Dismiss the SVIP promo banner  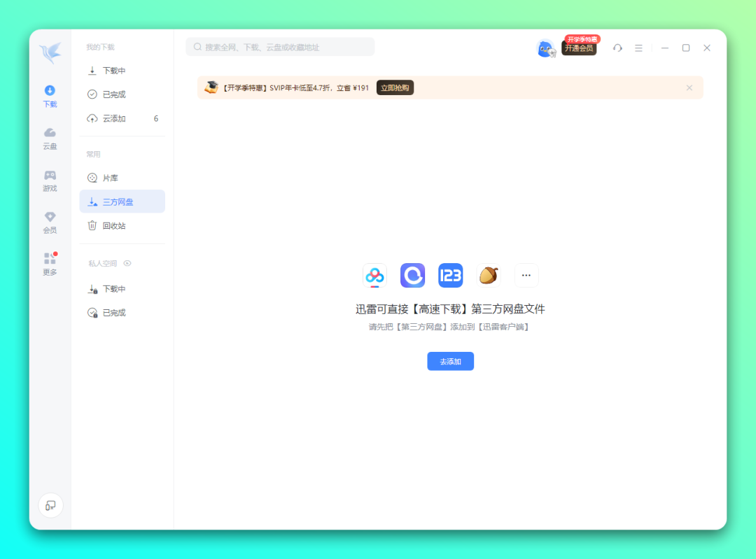click(x=689, y=87)
